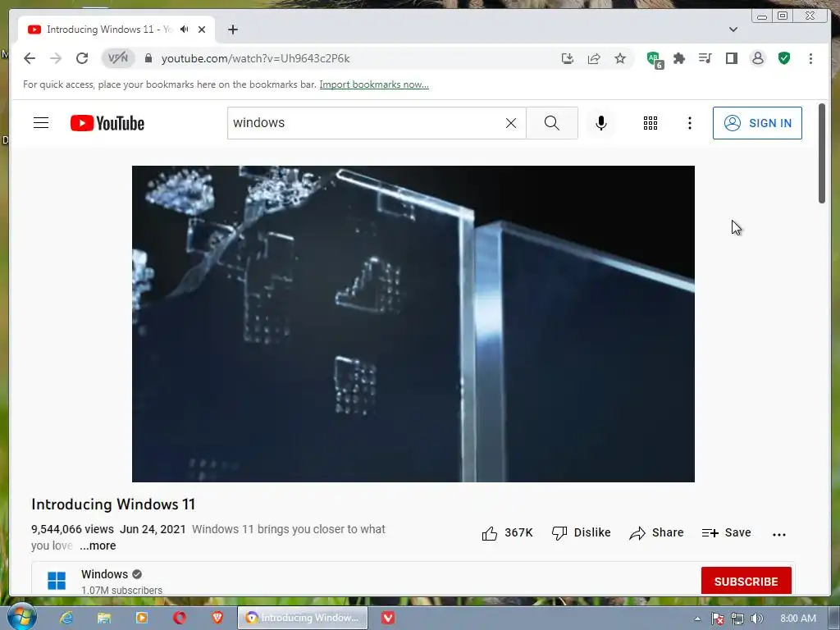
Task: Launch Opera from the taskbar
Action: click(180, 618)
